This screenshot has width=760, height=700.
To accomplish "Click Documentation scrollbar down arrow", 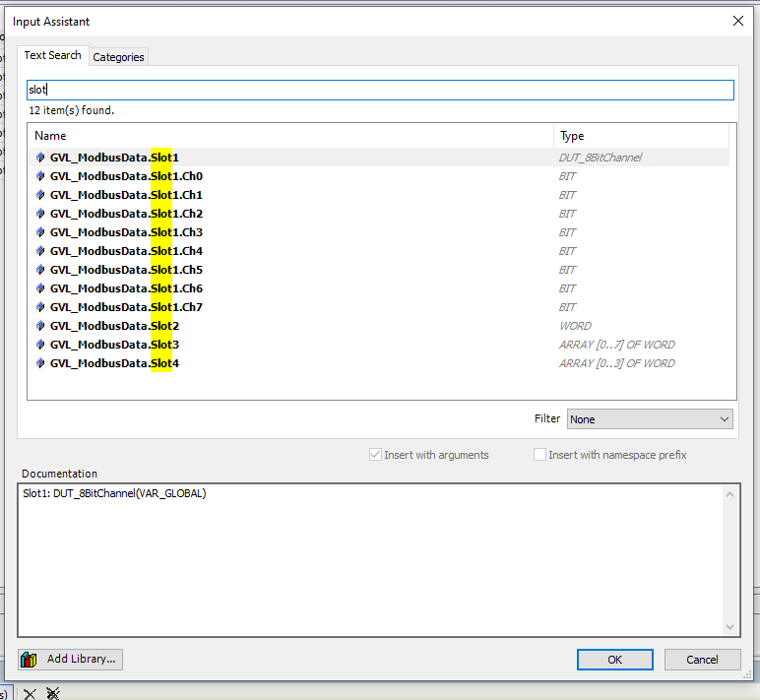I will coord(729,627).
